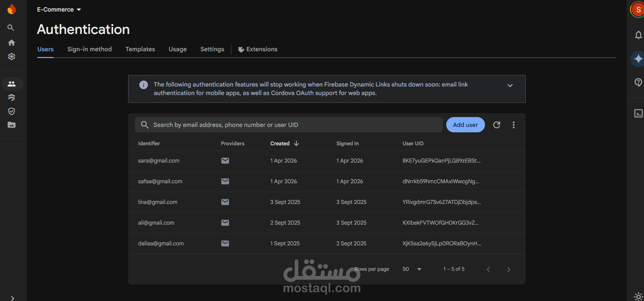Click UID XjK5sa2e6ySjLp0RORaBOynH...
The image size is (644, 301).
click(x=442, y=243)
